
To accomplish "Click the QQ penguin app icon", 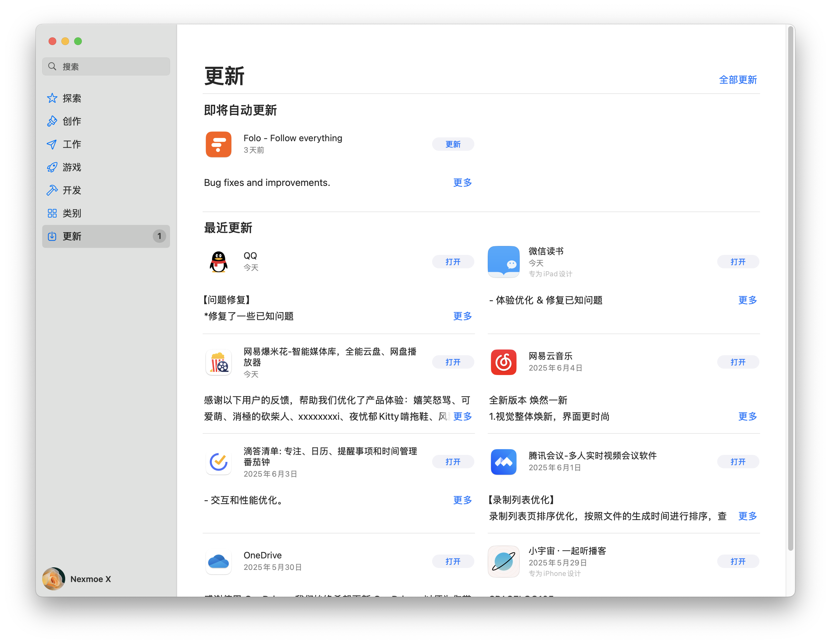I will [x=218, y=262].
